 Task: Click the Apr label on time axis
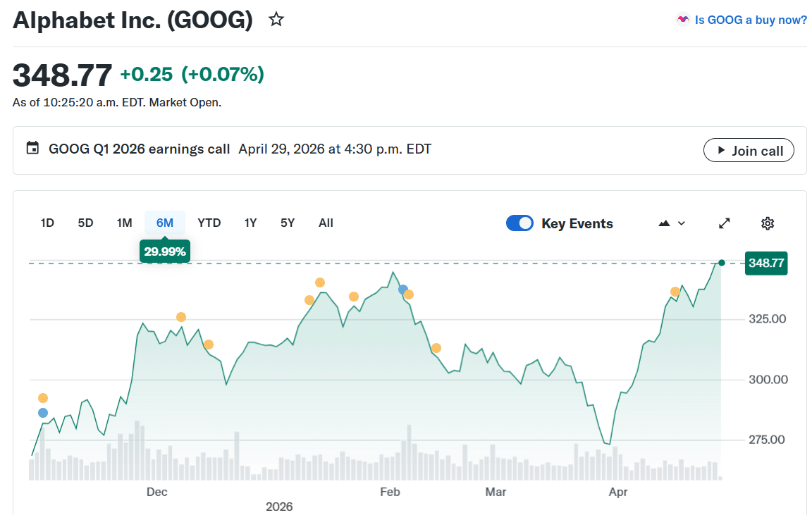pos(617,492)
